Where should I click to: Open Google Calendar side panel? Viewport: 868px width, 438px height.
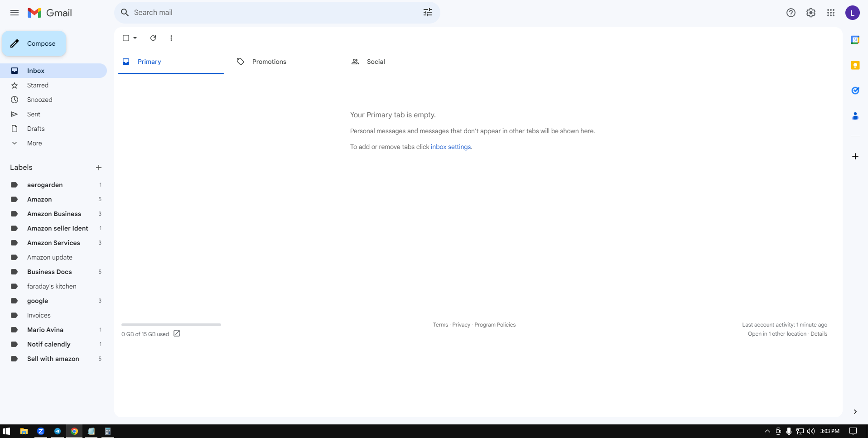click(855, 40)
